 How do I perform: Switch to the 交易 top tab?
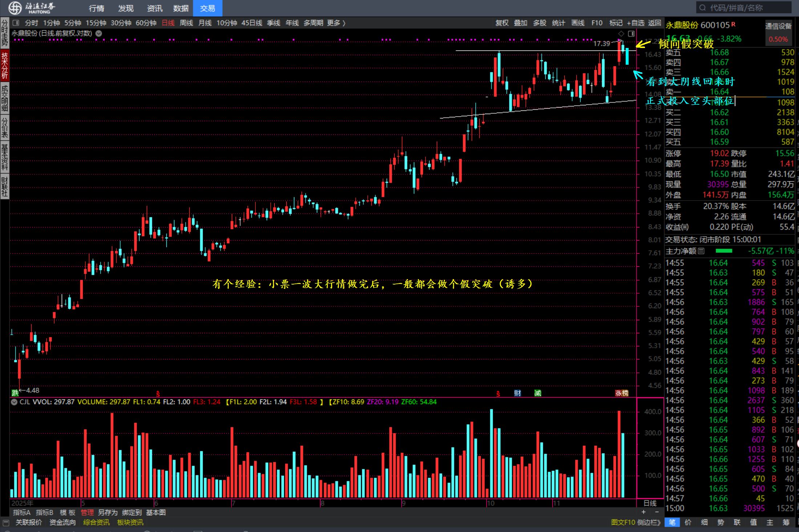click(207, 8)
